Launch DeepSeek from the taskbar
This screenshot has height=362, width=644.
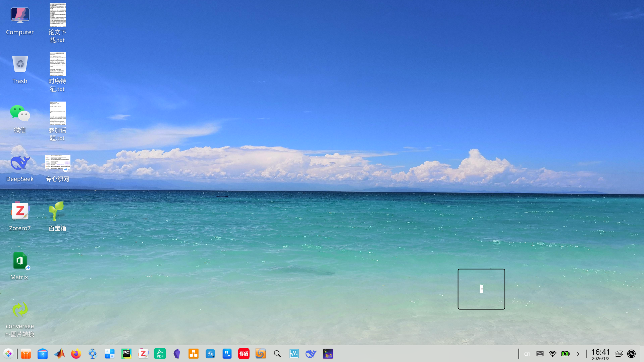(311, 354)
